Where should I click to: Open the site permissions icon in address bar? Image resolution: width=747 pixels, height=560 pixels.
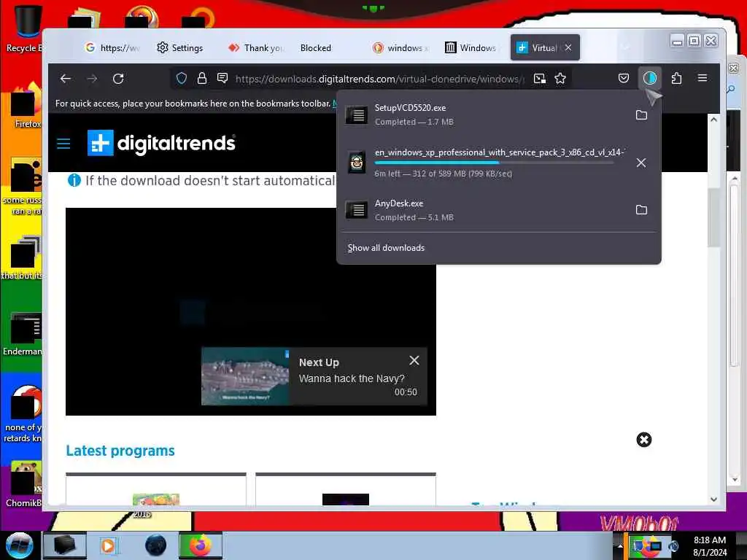[x=222, y=78]
